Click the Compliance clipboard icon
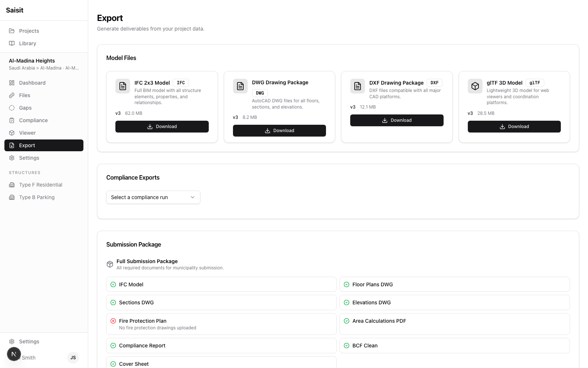This screenshot has height=368, width=588. click(x=12, y=120)
